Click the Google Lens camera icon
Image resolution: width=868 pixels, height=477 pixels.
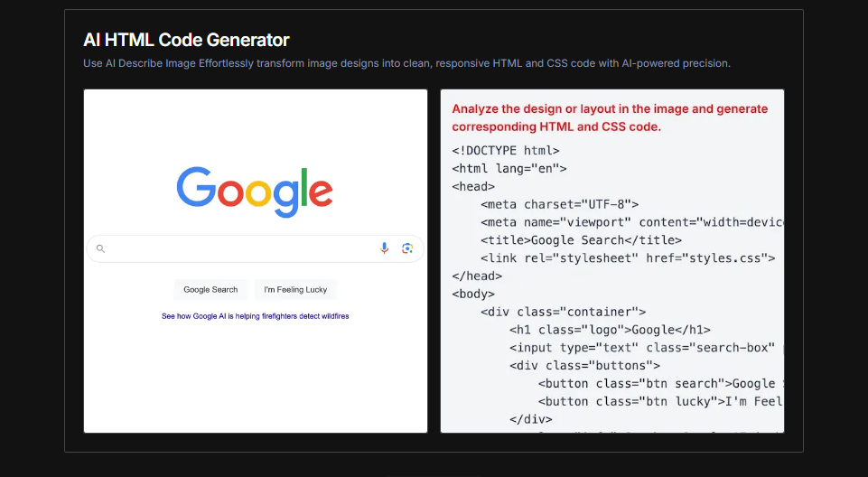click(407, 248)
